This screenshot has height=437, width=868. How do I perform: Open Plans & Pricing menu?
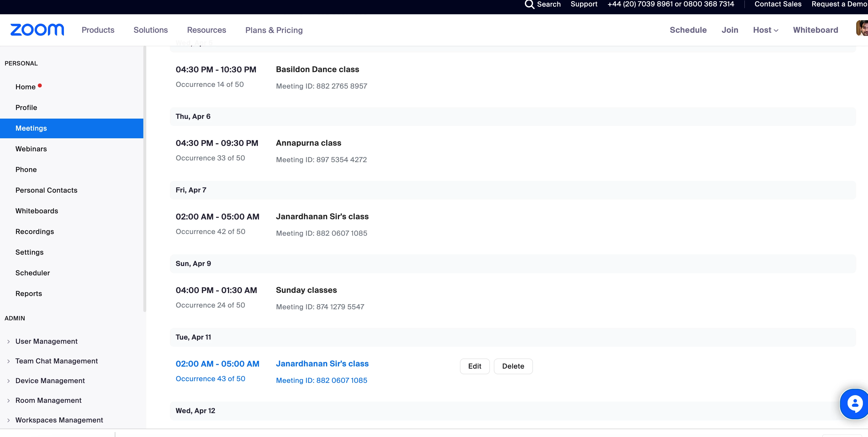[274, 30]
